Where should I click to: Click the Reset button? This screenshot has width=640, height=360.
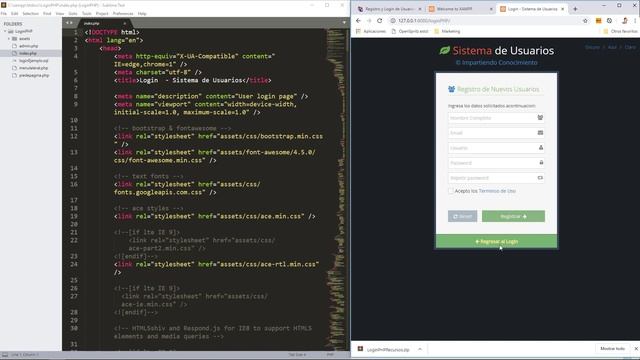(x=462, y=216)
